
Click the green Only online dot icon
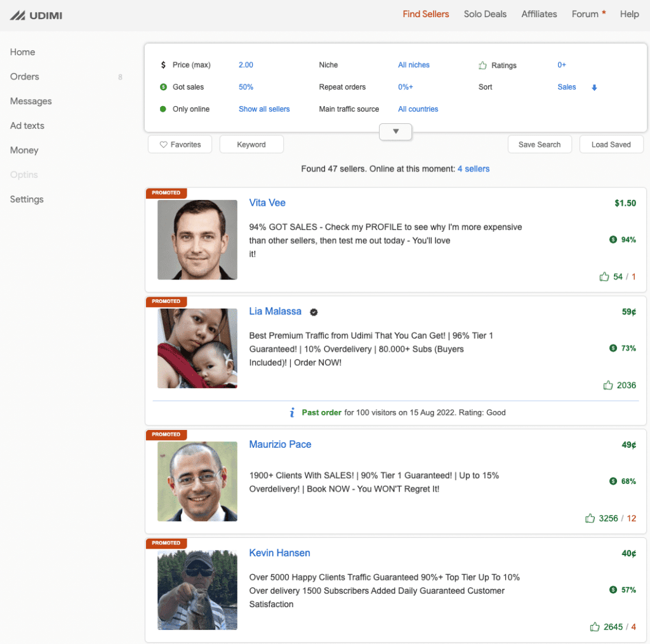click(x=163, y=109)
